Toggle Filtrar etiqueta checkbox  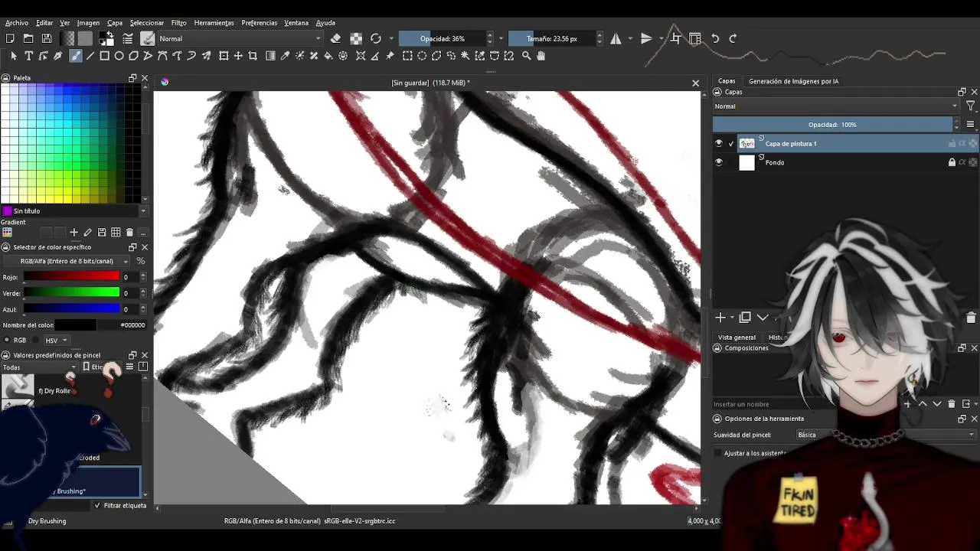[x=97, y=506]
